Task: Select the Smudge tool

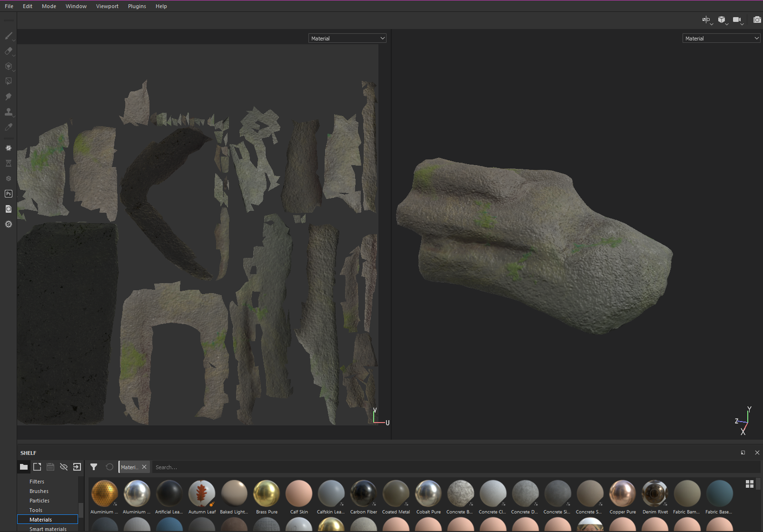Action: pos(9,97)
